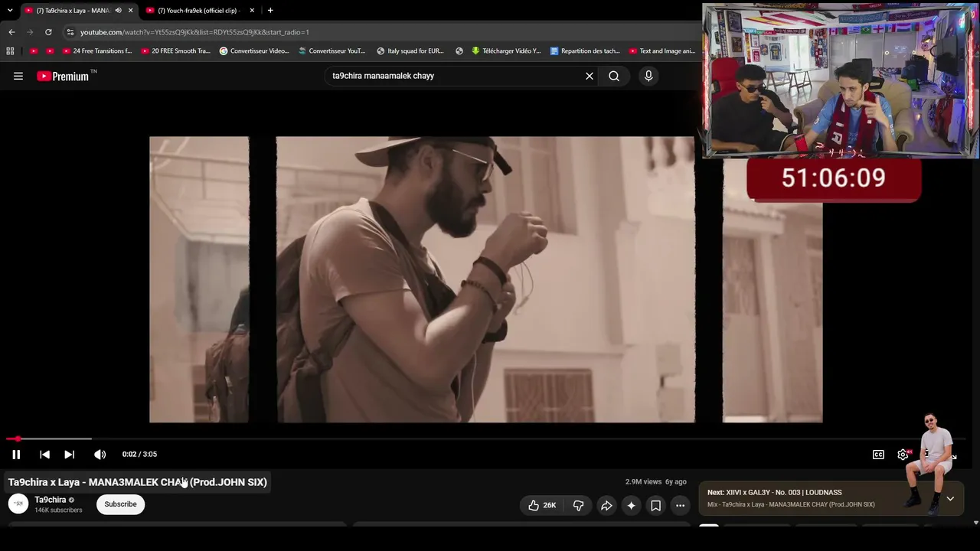
Task: Click the video player frame
Action: (485, 279)
